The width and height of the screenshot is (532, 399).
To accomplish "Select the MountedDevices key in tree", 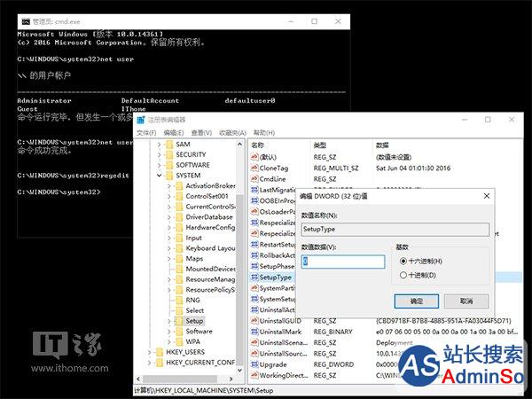I will pos(210,269).
